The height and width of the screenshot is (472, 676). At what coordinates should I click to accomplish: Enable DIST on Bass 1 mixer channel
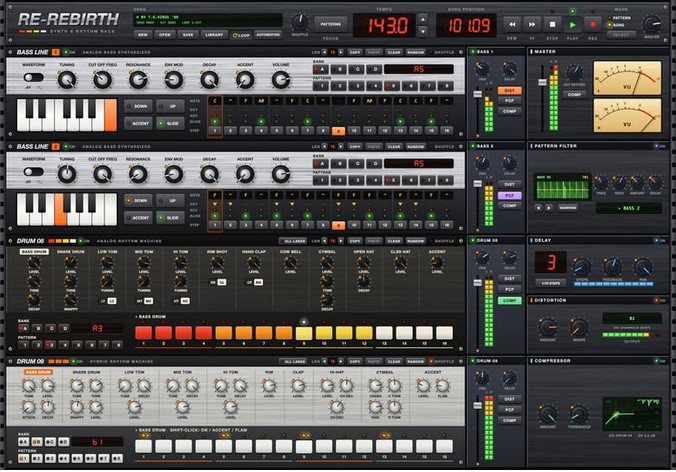(510, 91)
